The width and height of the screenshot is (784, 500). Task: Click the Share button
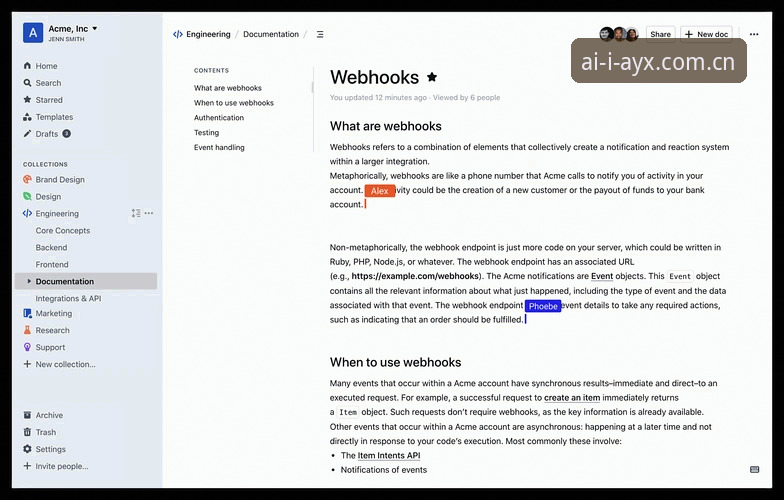pyautogui.click(x=660, y=34)
